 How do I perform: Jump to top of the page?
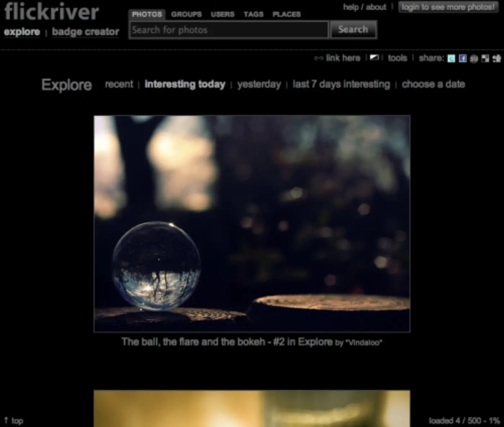pyautogui.click(x=14, y=421)
